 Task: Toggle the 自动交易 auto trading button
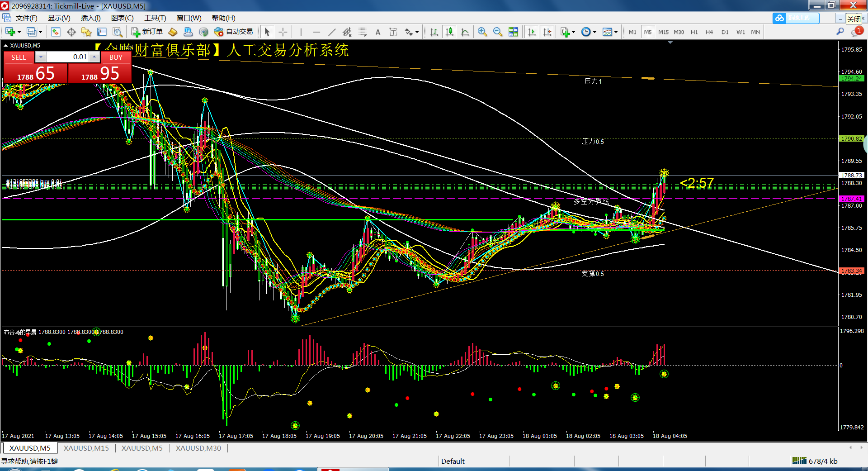point(233,32)
